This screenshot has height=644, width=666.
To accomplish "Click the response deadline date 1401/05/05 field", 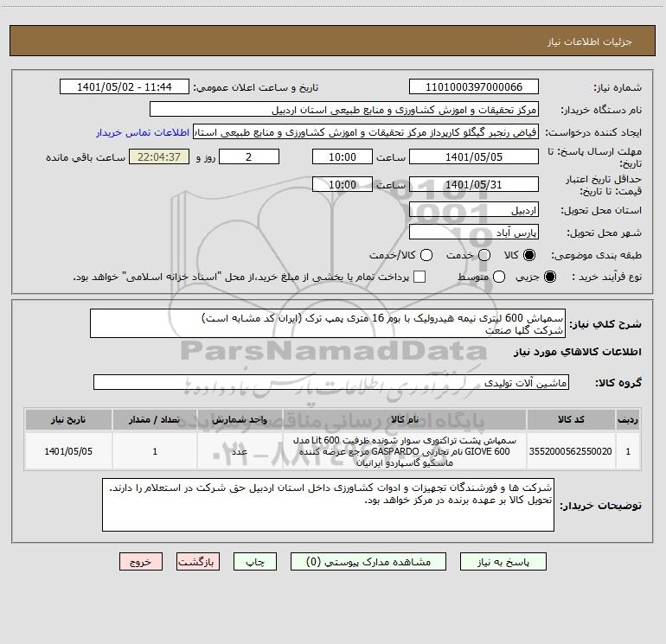I will tap(474, 156).
